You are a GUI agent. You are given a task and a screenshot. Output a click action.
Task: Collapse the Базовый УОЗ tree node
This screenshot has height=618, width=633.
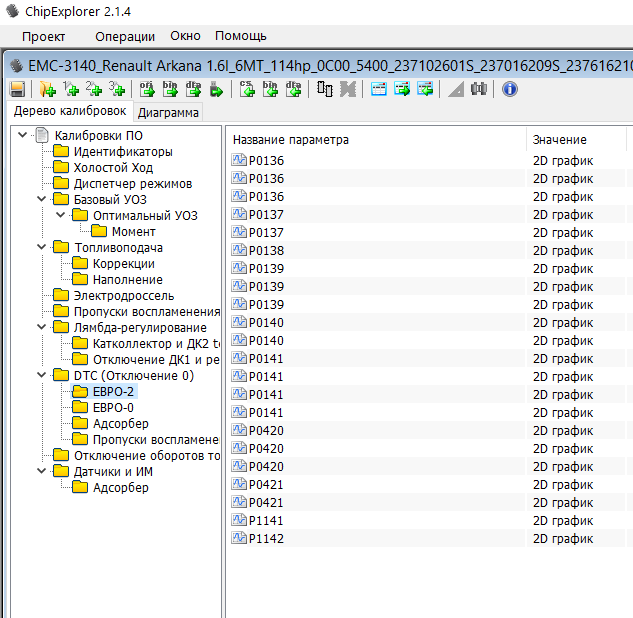coord(42,199)
